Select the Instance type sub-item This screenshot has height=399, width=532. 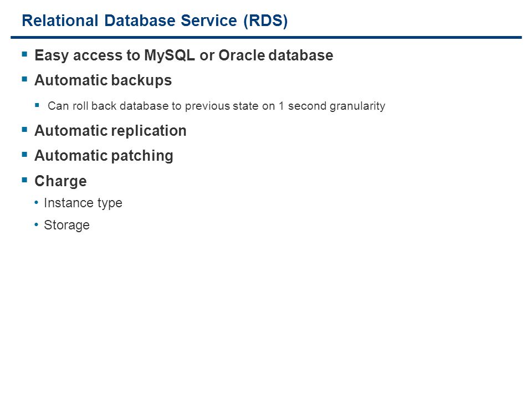tap(83, 203)
